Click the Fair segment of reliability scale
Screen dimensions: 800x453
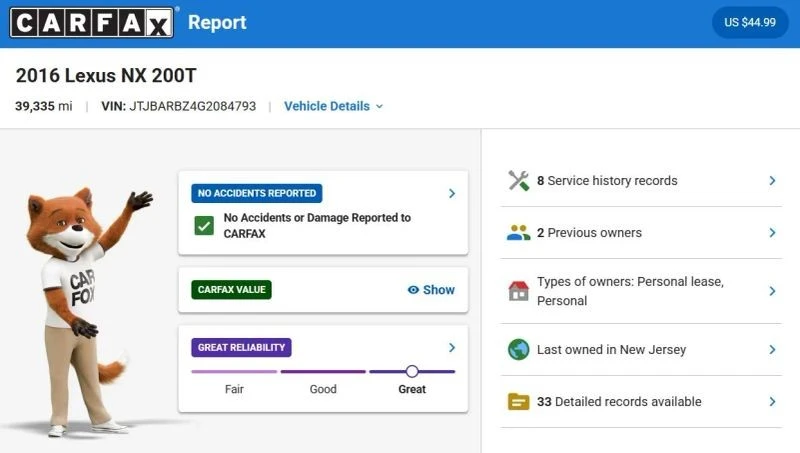tap(234, 371)
